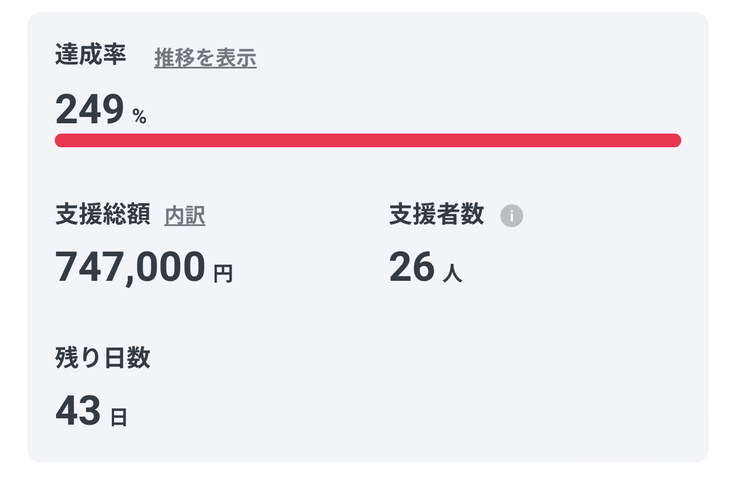
Task: Click the 達成率 heading
Action: click(x=90, y=56)
